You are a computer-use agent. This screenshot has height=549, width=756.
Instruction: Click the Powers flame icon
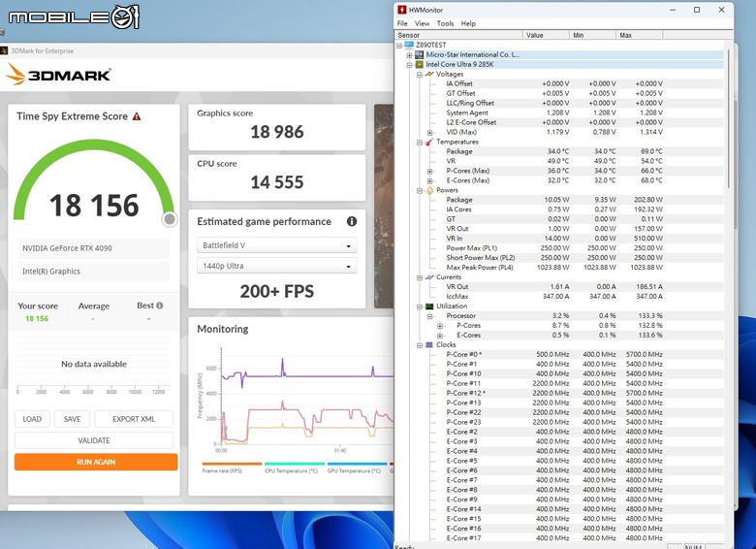[x=429, y=190]
